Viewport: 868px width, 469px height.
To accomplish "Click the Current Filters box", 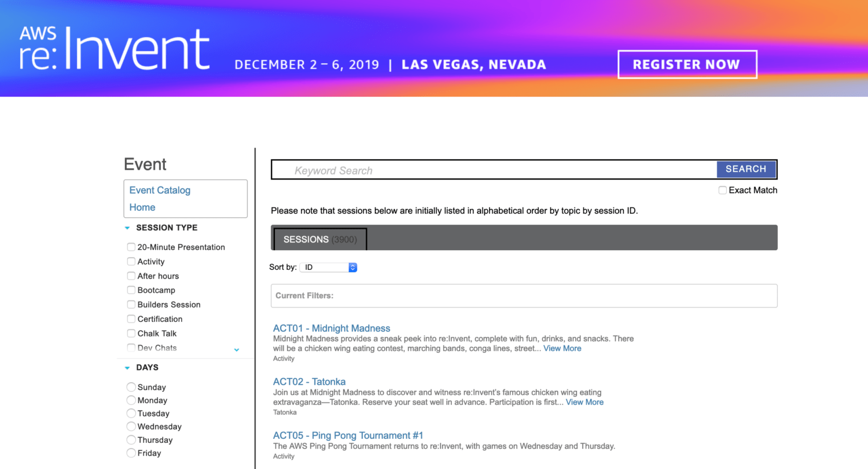I will (524, 296).
